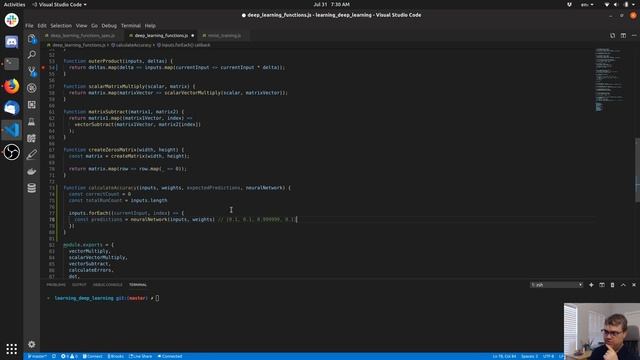Open the Edit menu
The width and height of the screenshot is (640, 360).
[42, 26]
